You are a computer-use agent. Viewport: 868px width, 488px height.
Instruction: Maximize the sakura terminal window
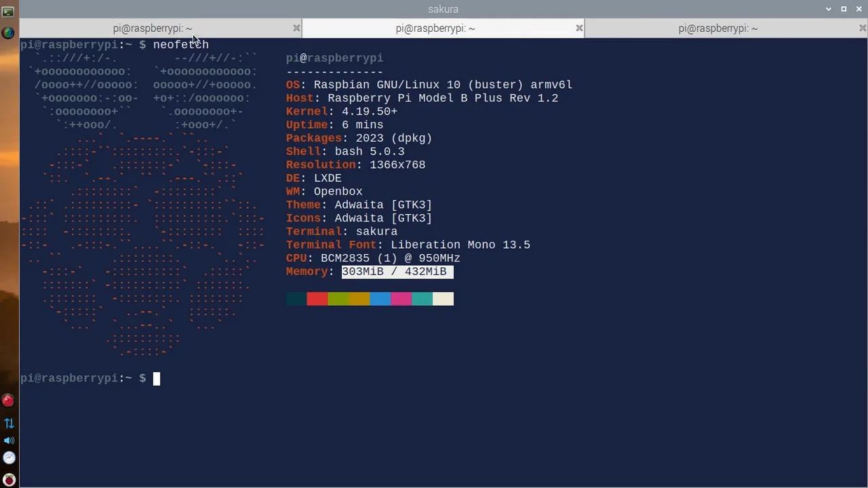click(844, 9)
